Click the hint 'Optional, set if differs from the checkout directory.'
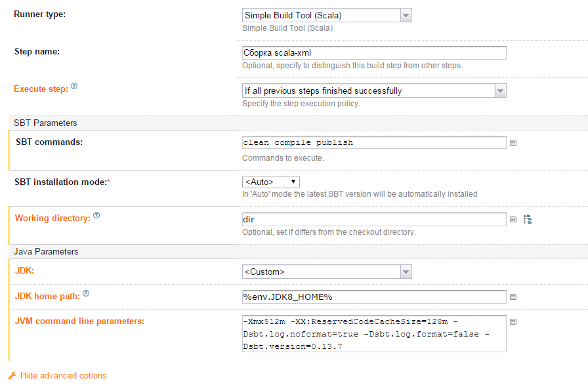Image resolution: width=588 pixels, height=389 pixels. [x=329, y=232]
